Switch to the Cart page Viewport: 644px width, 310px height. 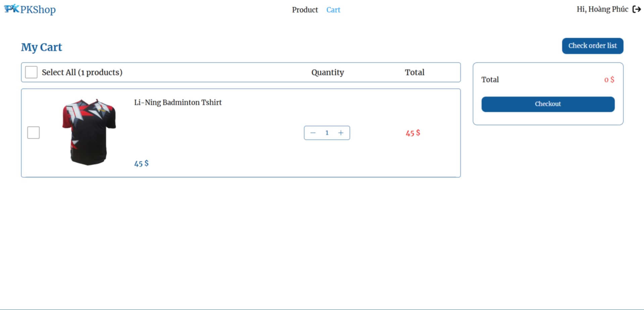pyautogui.click(x=333, y=10)
